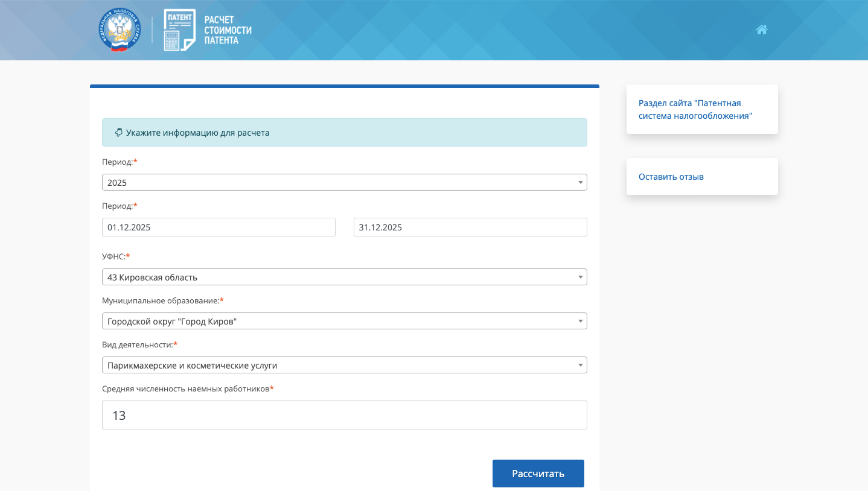Click the Federal Tax Service emblem logo
The width and height of the screenshot is (868, 491).
[x=120, y=30]
